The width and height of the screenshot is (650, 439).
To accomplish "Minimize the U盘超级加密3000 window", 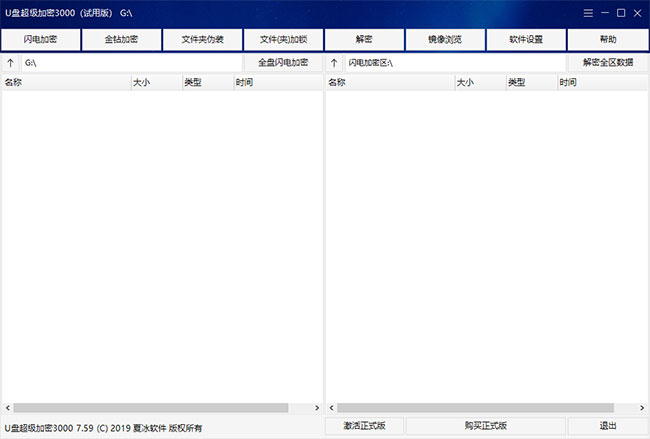I will 605,13.
